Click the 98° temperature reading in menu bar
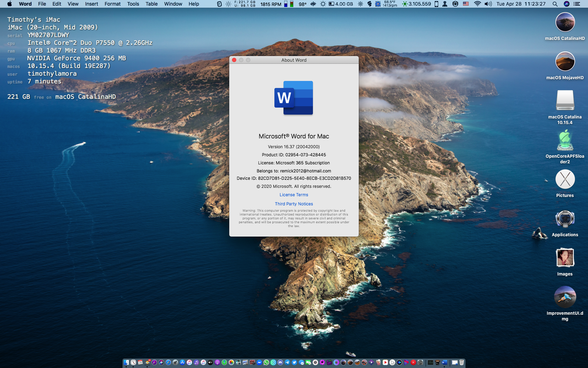 click(x=302, y=4)
